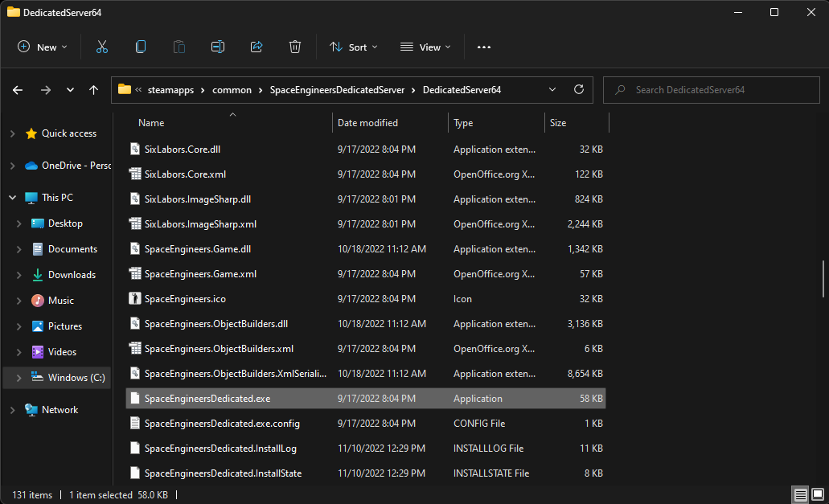This screenshot has height=504, width=829.
Task: Go back with the left arrow
Action: click(x=18, y=90)
